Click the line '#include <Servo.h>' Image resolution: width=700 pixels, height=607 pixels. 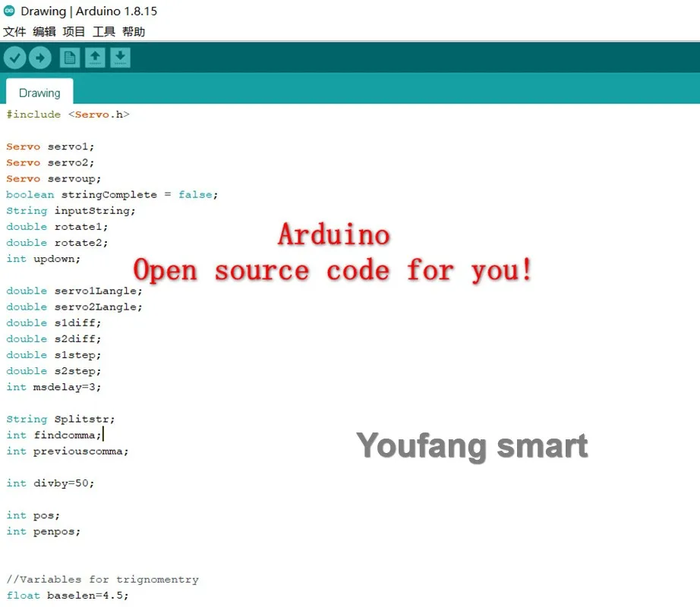click(x=68, y=115)
